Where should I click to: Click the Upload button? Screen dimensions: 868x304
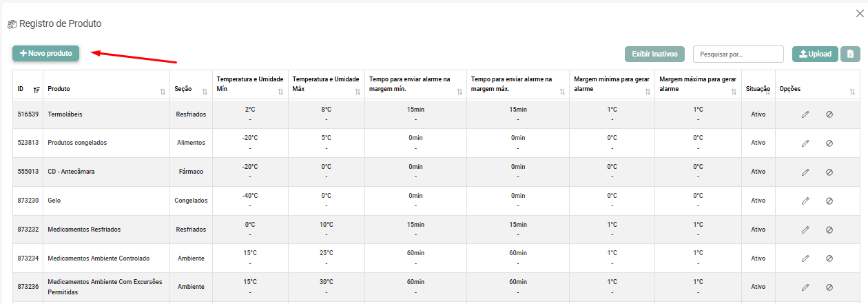(x=815, y=54)
